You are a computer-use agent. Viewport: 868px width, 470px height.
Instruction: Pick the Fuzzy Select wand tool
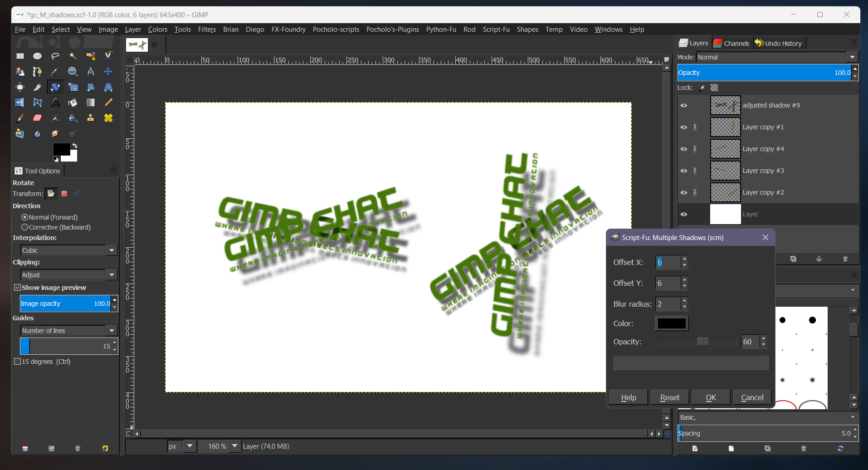pos(73,56)
